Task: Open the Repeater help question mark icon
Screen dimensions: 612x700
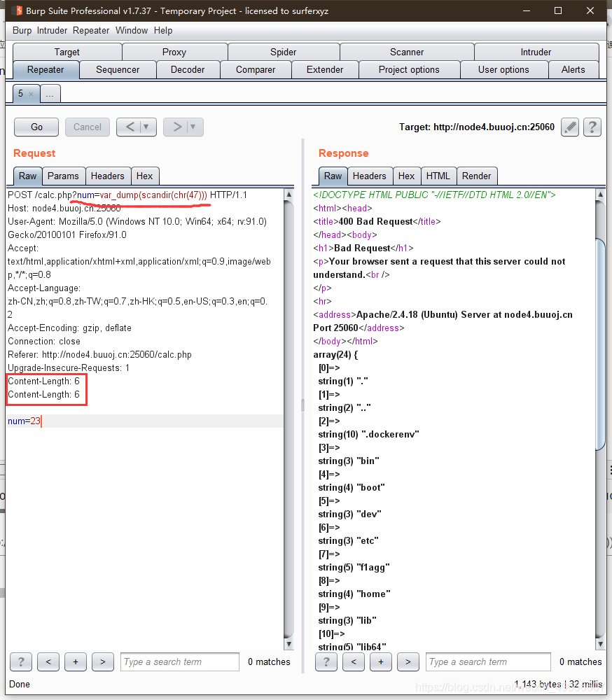Action: pos(592,127)
